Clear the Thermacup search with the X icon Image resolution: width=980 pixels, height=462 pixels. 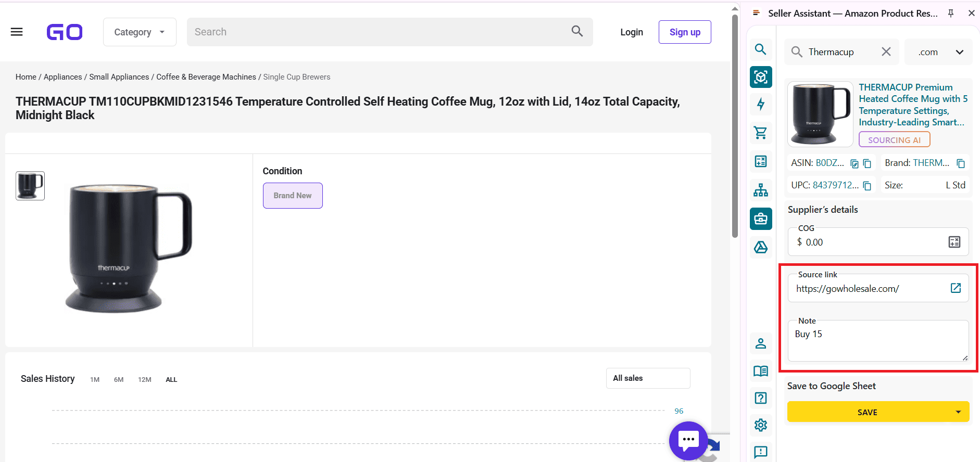(886, 52)
